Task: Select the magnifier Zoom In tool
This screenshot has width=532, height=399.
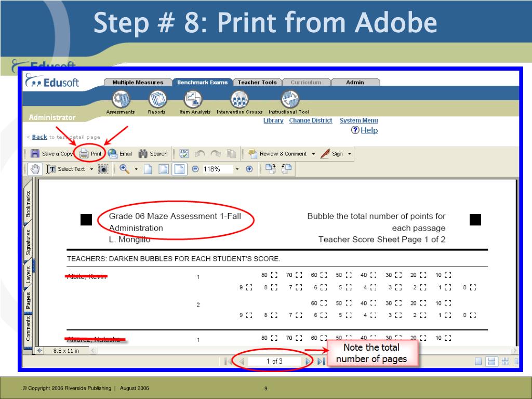Action: click(124, 169)
